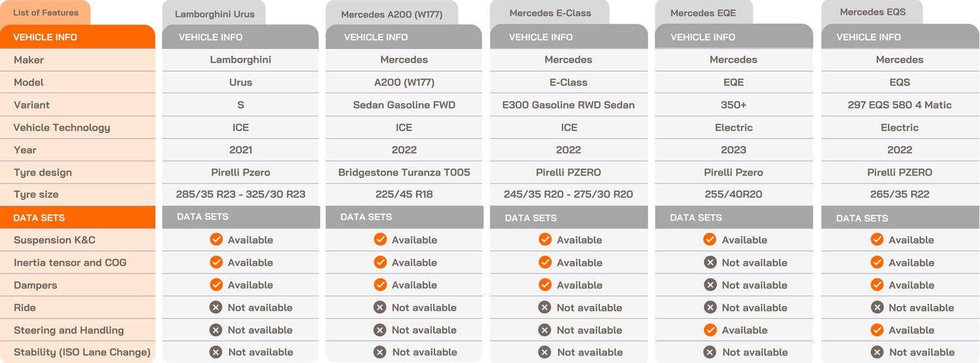Open the Mercedes A200 (W177) tab

pos(391,14)
